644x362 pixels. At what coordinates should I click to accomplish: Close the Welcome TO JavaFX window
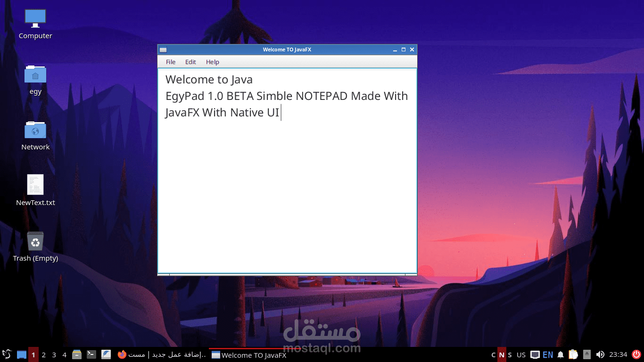click(412, 49)
